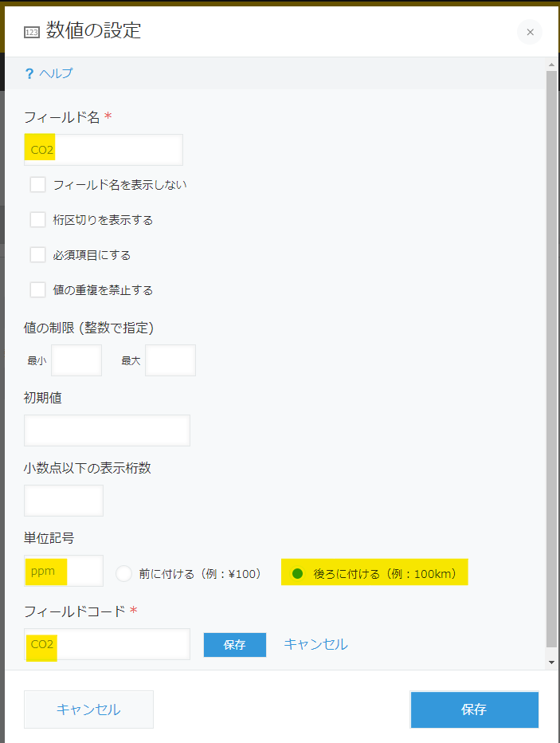The image size is (560, 743).
Task: Click the large bottom 保存 button
Action: pos(474,709)
